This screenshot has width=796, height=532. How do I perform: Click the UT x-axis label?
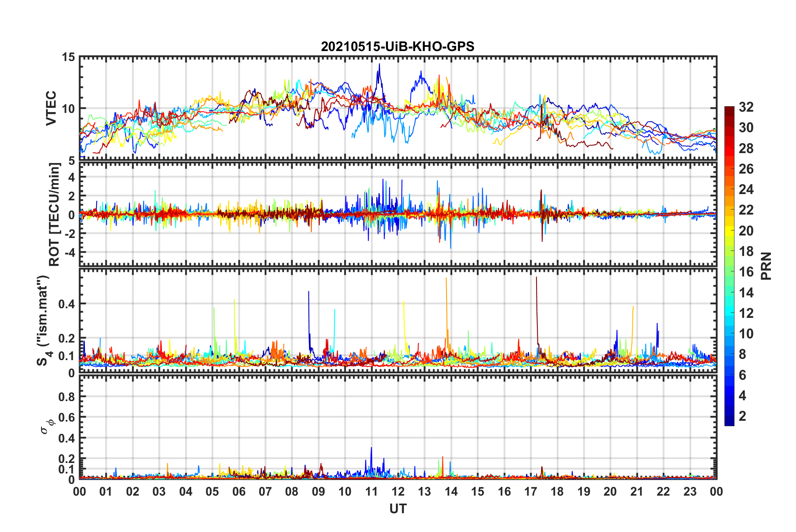coord(398,509)
